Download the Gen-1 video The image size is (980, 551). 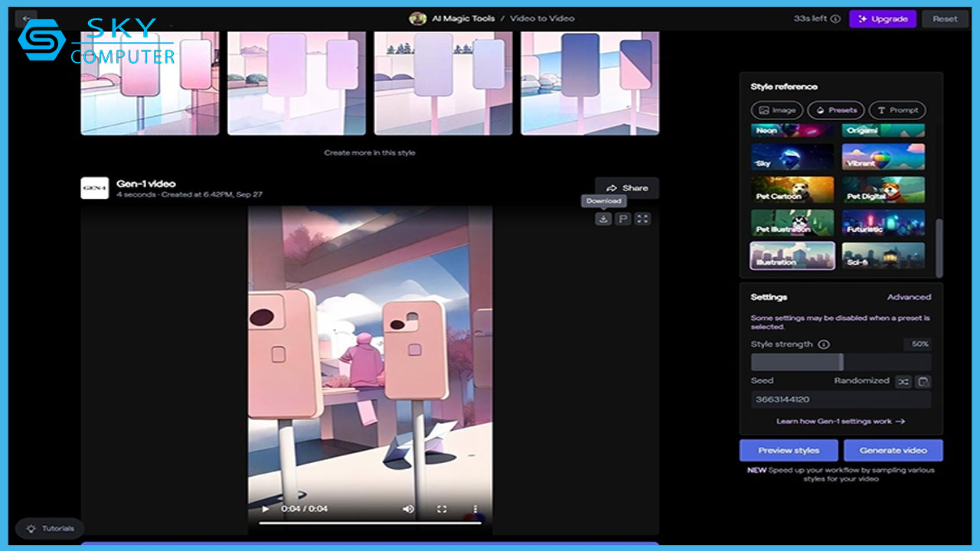603,219
